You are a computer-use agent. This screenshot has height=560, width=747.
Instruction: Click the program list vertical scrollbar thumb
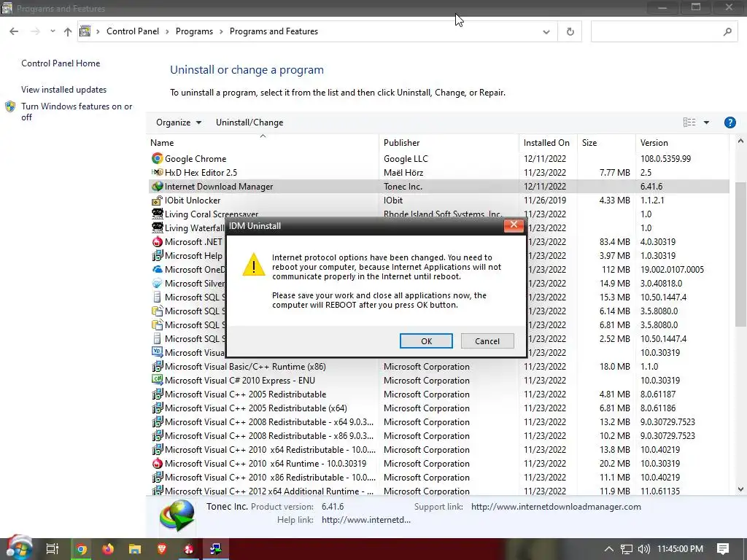coord(740,254)
